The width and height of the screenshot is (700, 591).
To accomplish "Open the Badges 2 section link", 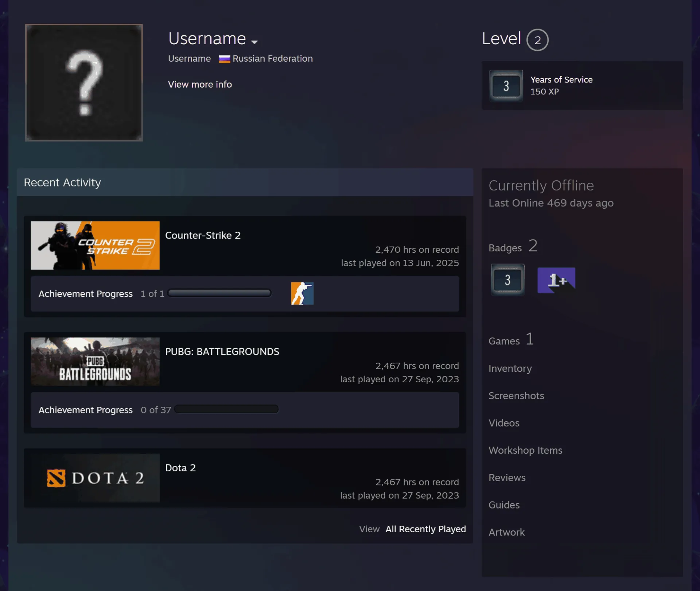I will tap(513, 246).
